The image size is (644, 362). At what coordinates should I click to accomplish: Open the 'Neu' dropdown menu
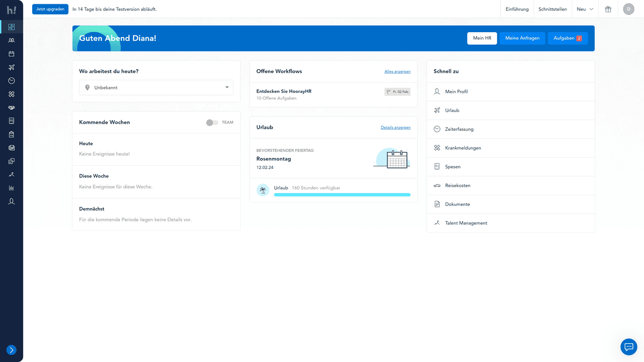[x=585, y=9]
